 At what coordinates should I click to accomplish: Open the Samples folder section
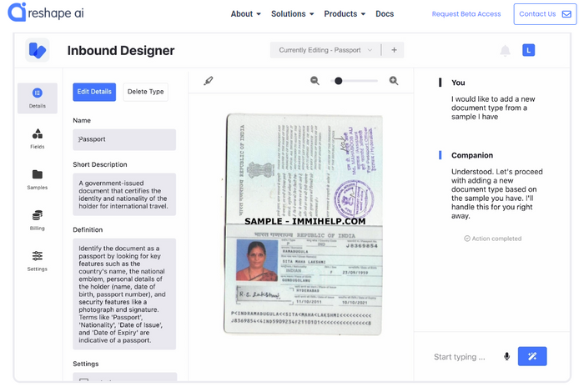tap(38, 179)
